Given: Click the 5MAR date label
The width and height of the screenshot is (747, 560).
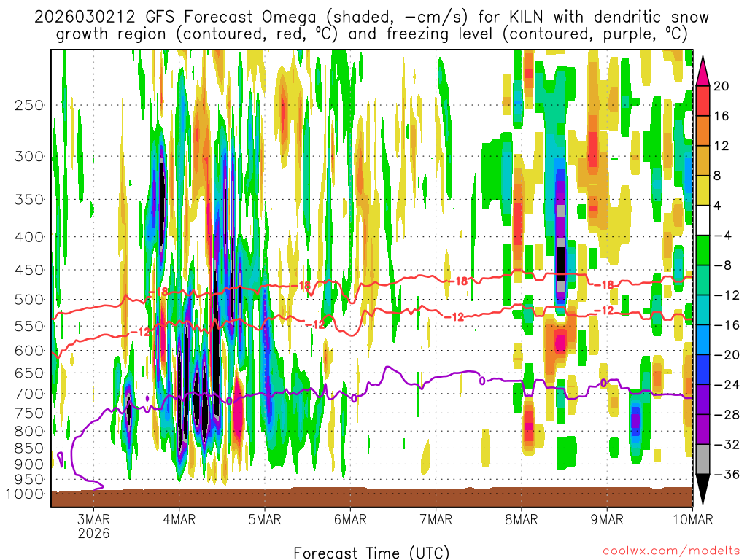Looking at the screenshot, I should point(265,519).
